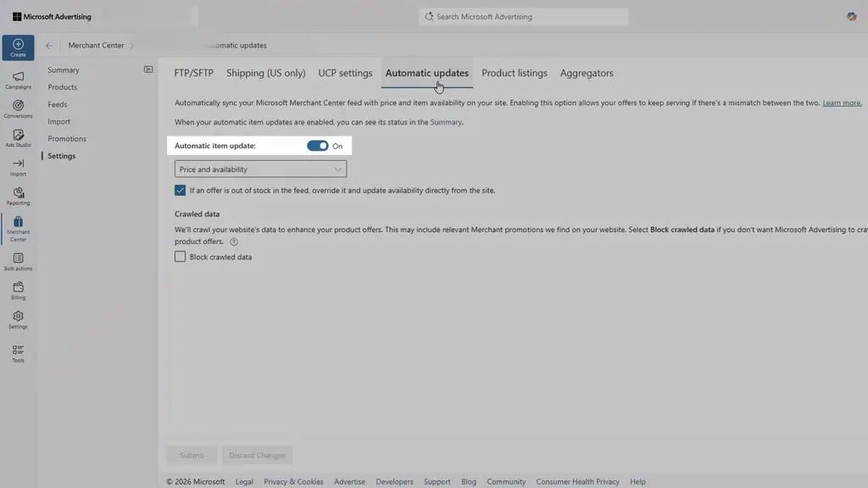The image size is (868, 488).
Task: Check the Block crawled data checkbox
Action: 180,257
